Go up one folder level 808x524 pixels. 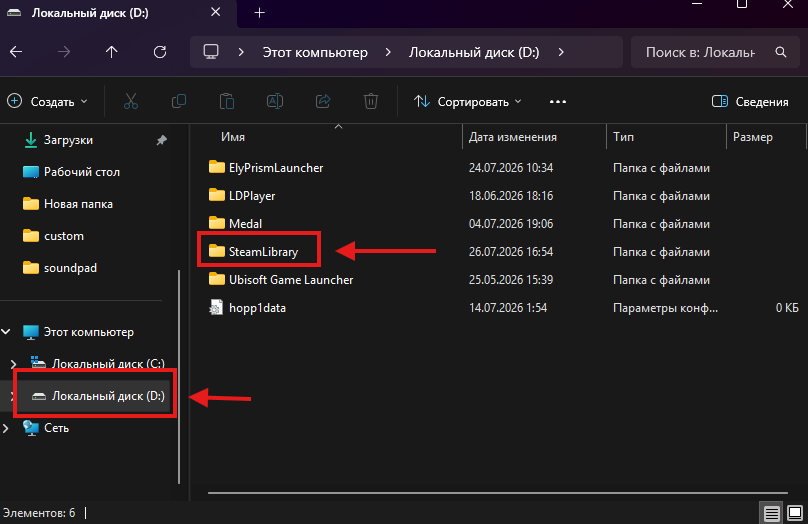112,52
